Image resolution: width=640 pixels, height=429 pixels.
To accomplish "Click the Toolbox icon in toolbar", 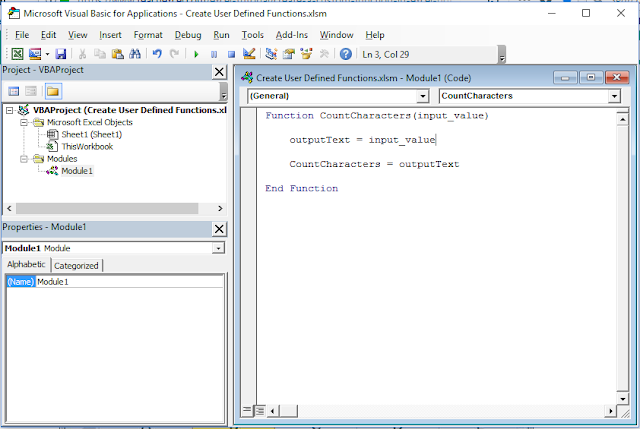I will click(324, 54).
